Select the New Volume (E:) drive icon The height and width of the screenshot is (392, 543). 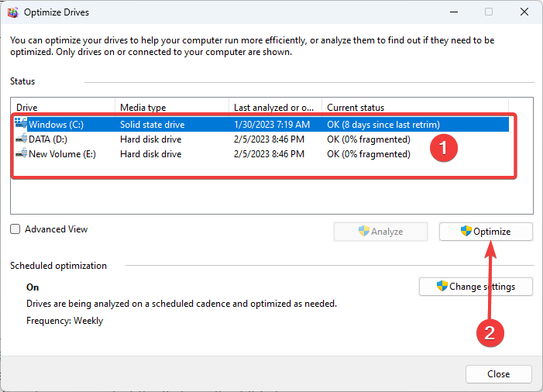click(21, 153)
